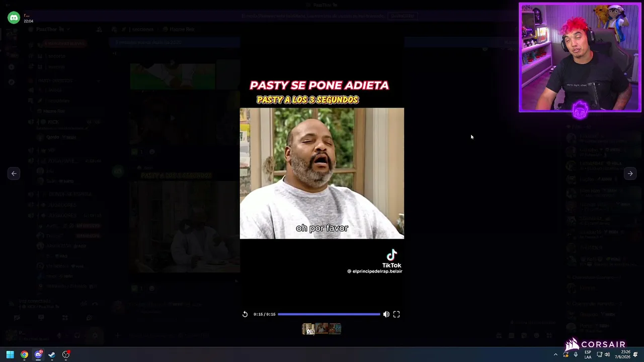Open the Windows notification center icon
Image resolution: width=644 pixels, height=362 pixels.
point(635,355)
